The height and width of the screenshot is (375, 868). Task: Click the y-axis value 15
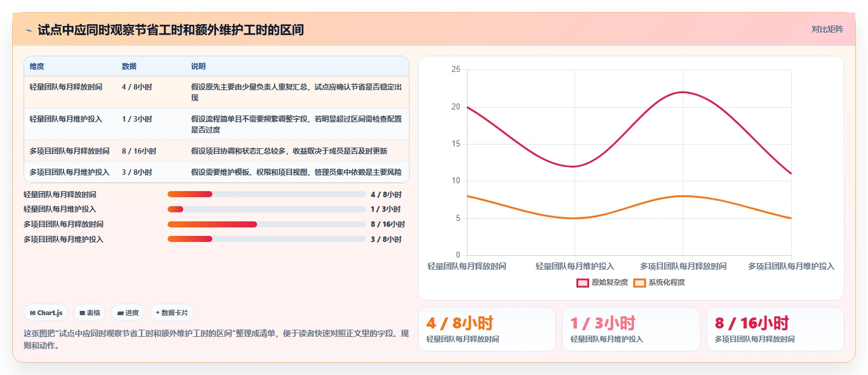point(456,144)
